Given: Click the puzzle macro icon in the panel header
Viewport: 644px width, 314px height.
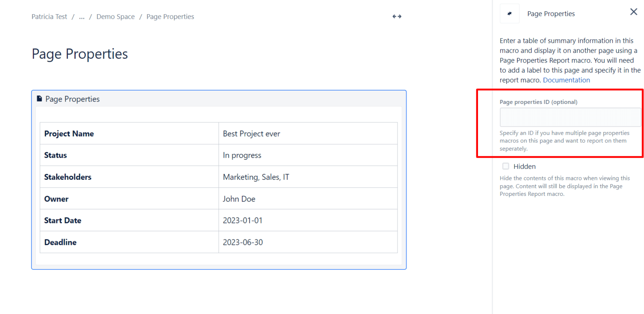Looking at the screenshot, I should pyautogui.click(x=509, y=13).
